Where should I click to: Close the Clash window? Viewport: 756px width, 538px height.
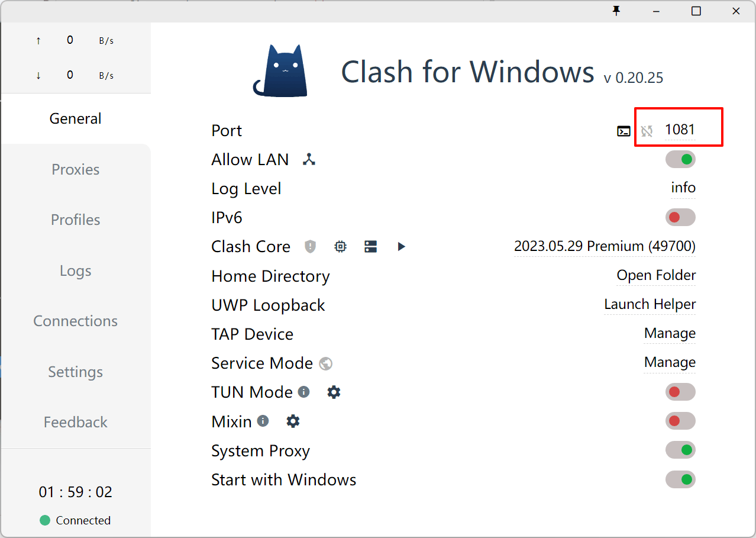point(736,11)
